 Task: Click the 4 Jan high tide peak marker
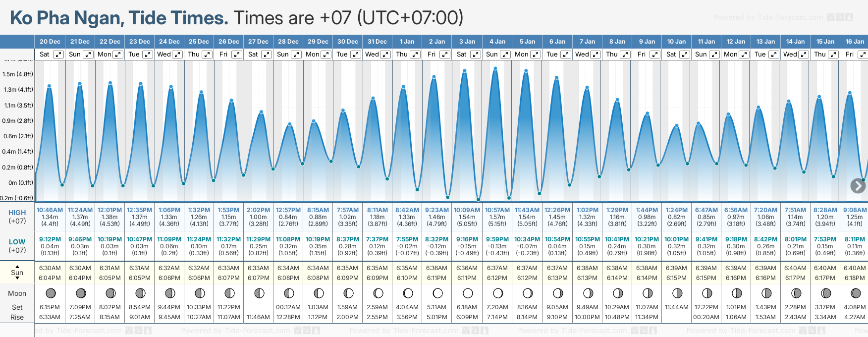495,69
